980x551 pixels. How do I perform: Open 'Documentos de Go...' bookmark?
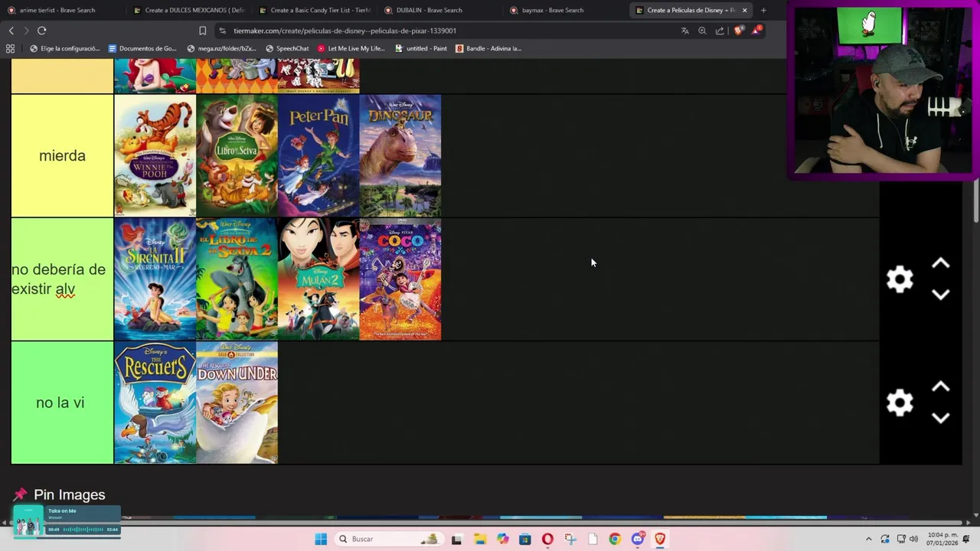tap(142, 48)
